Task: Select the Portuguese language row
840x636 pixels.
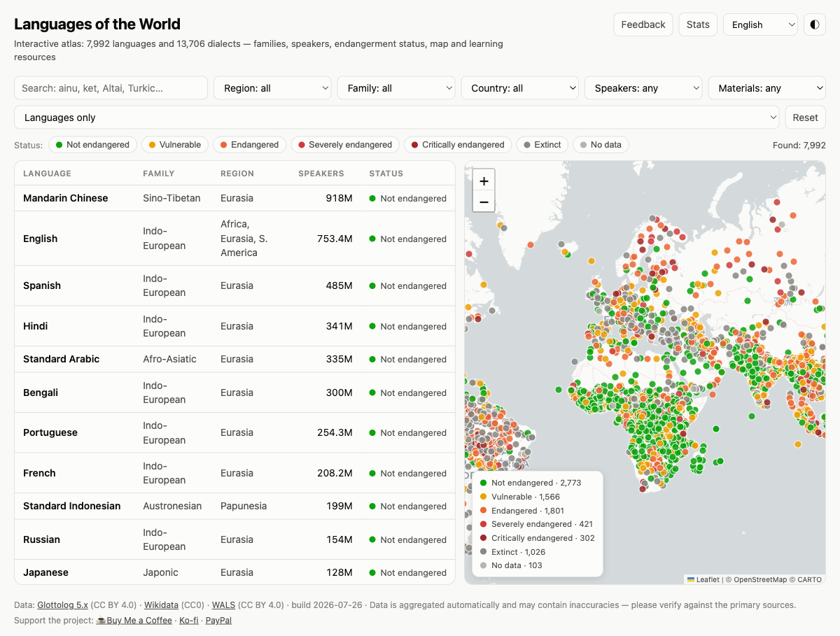Action: (234, 432)
